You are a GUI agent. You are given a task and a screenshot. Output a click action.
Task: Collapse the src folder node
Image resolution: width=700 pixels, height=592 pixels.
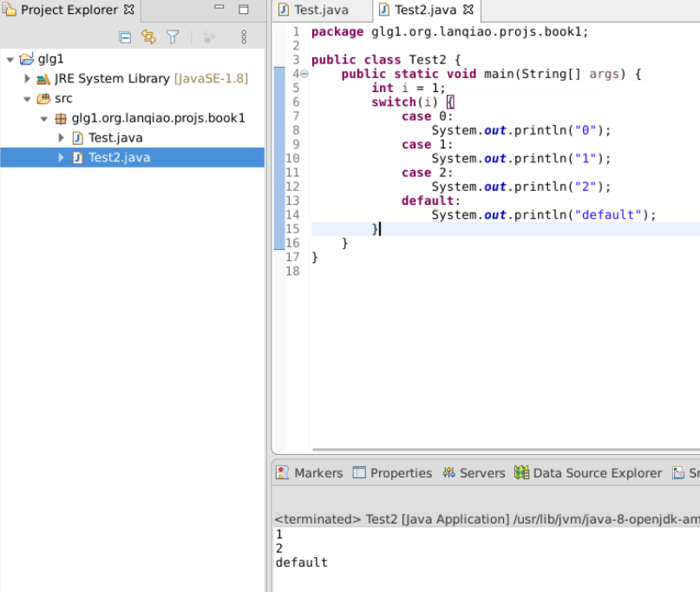pos(27,99)
